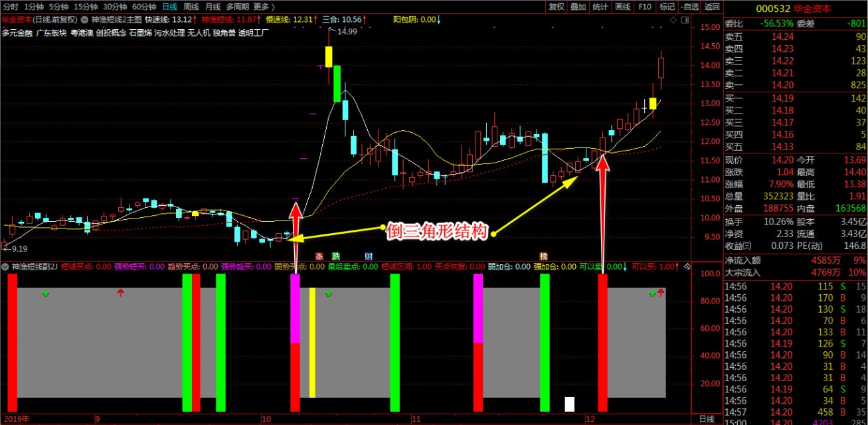Open the 污水处理 concept tag
This screenshot has width=868, height=425.
click(x=169, y=32)
